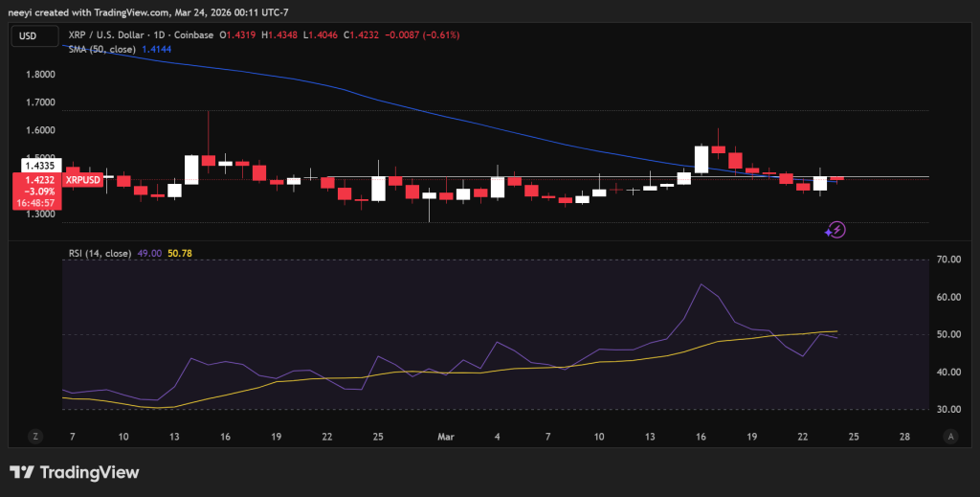Click the Z timezone button on time axis

point(35,436)
